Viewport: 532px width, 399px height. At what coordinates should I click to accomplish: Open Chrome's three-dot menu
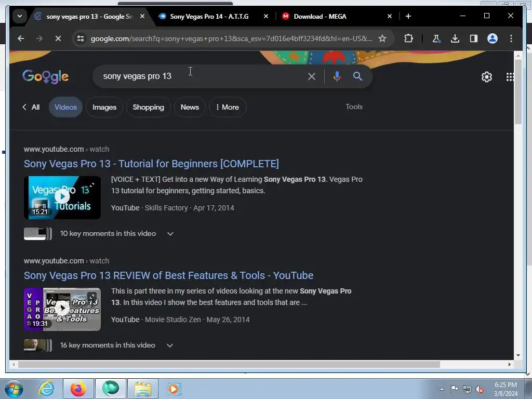point(511,38)
